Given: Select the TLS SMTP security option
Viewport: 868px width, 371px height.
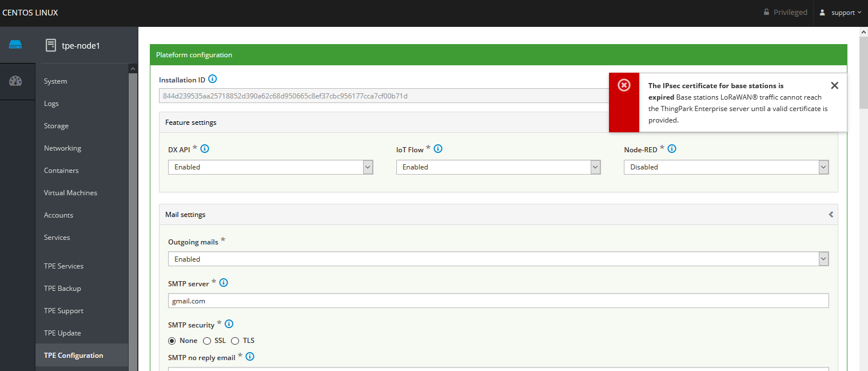Looking at the screenshot, I should pyautogui.click(x=235, y=341).
